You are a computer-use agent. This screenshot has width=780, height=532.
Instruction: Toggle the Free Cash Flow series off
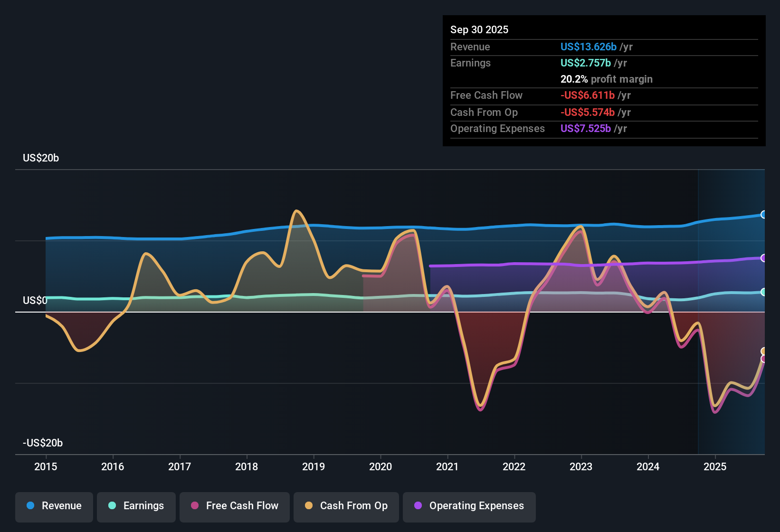[x=234, y=506]
